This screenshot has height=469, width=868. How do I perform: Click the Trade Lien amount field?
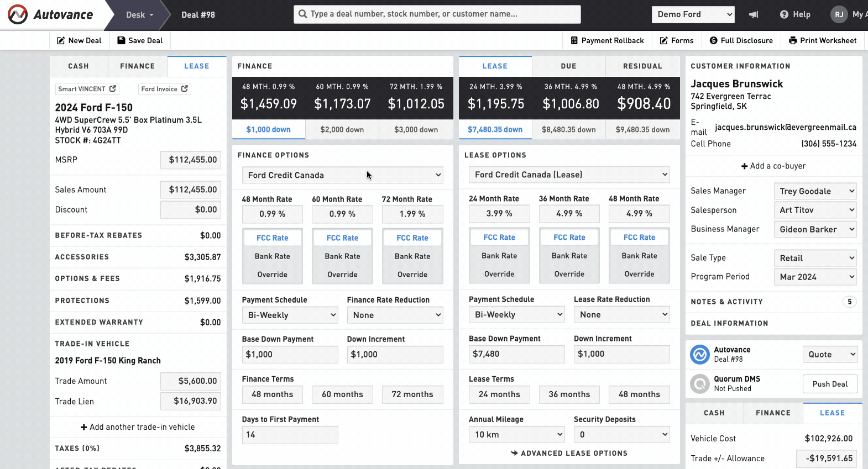(191, 401)
